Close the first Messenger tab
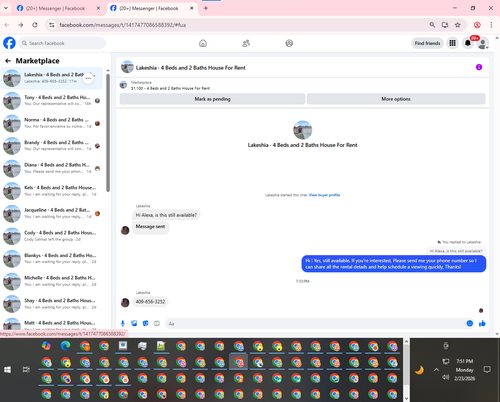 point(98,8)
